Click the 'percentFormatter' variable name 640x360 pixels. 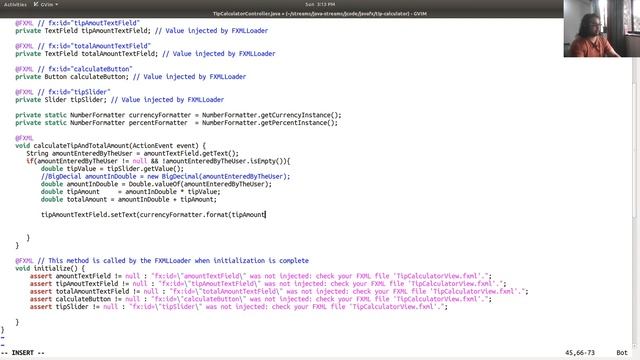(x=158, y=123)
